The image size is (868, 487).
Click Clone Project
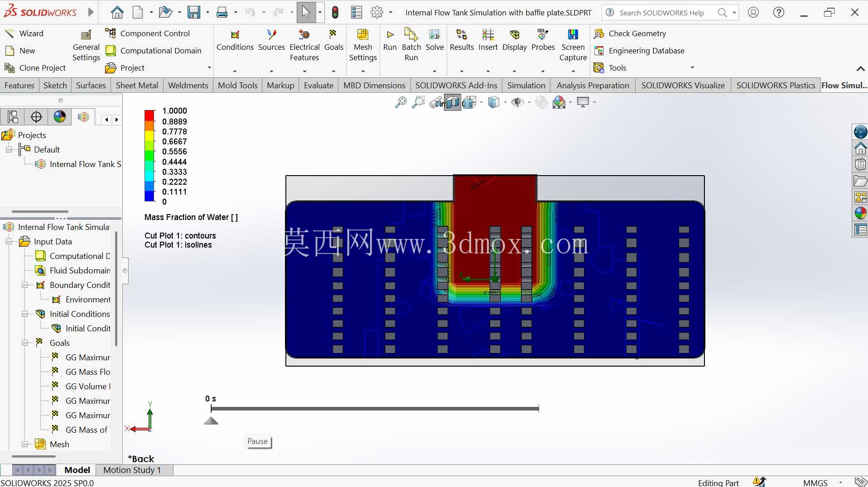coord(36,68)
